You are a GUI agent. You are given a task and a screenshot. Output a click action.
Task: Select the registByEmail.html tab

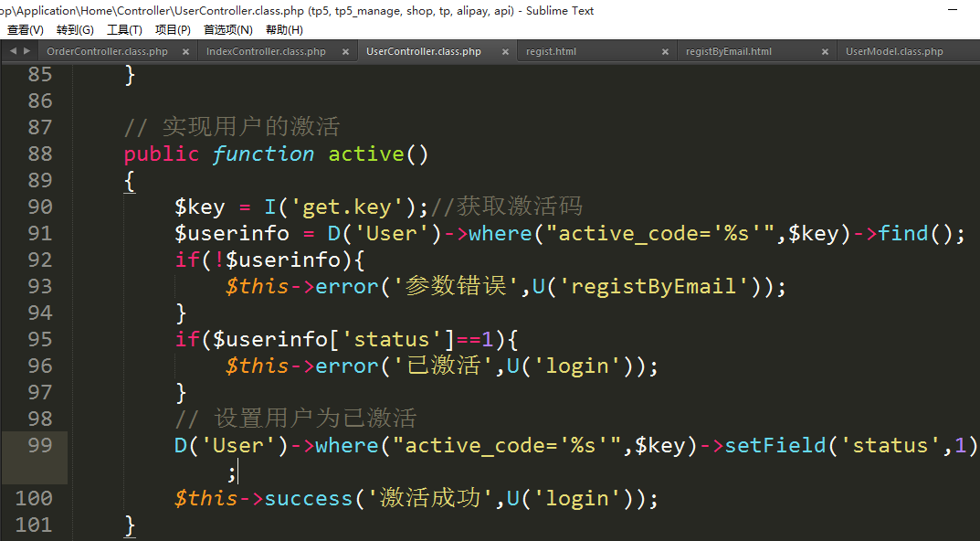728,52
